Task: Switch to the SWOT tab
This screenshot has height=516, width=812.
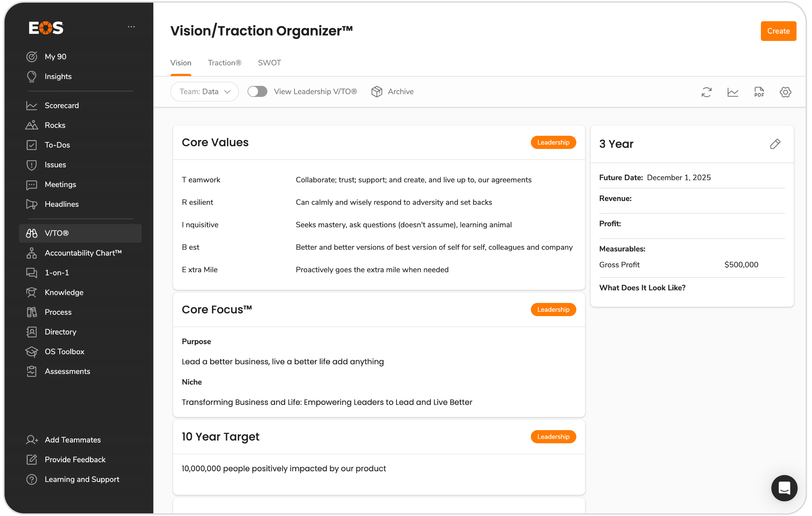Action: click(x=269, y=63)
